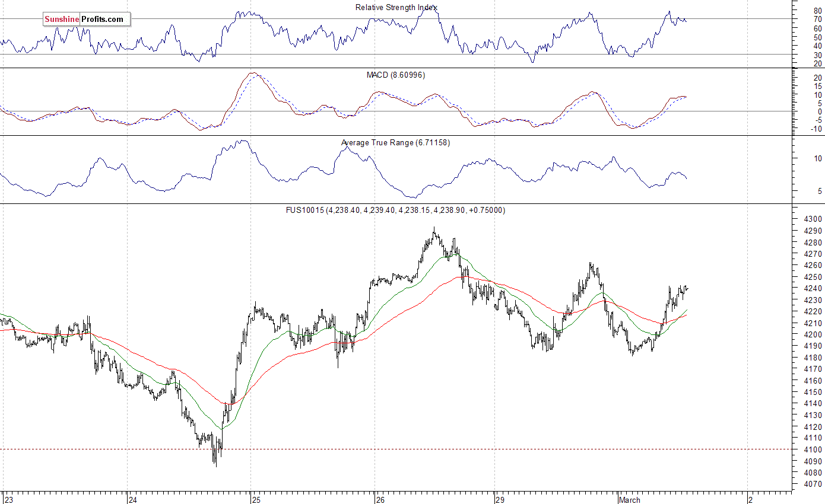The image size is (825, 504).
Task: Click the March label on time axis
Action: [630, 500]
